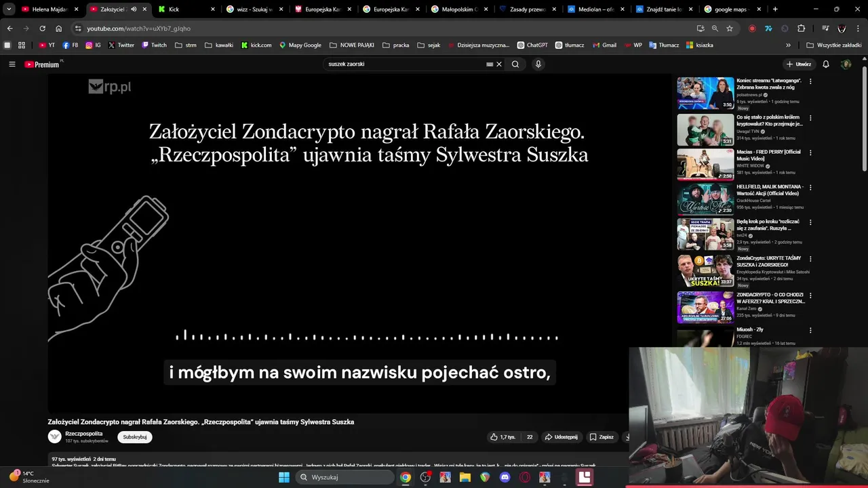Run search with the magnifier button
Image resolution: width=868 pixels, height=488 pixels.
tap(515, 64)
